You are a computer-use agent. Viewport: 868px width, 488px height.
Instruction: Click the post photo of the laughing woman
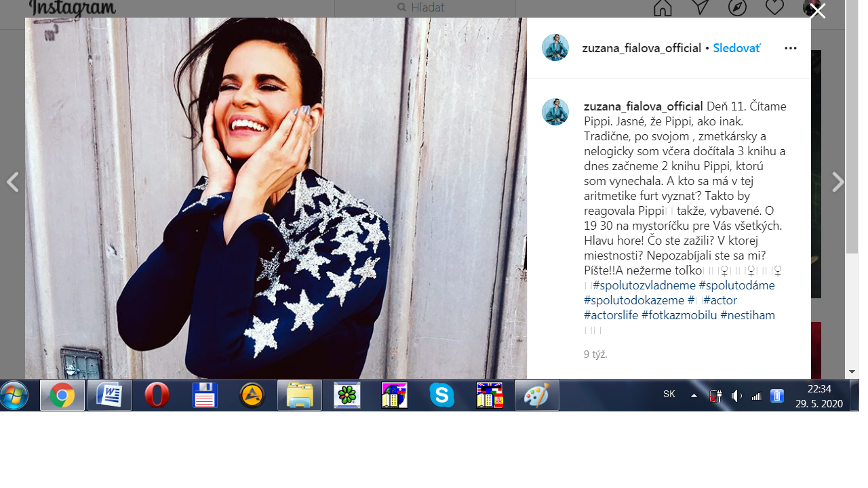(276, 198)
